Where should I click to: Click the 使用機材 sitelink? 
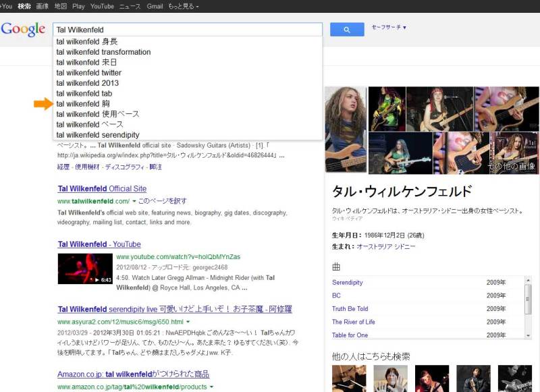[x=87, y=167]
